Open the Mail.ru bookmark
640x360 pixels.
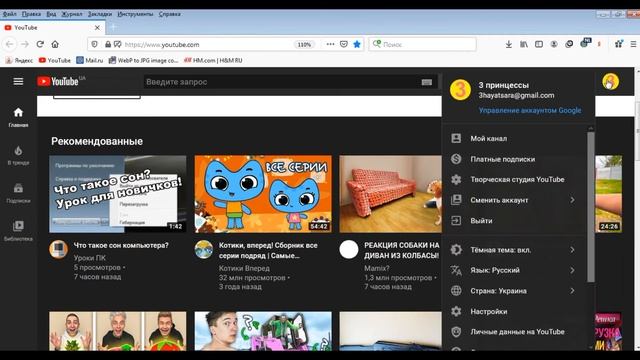point(90,60)
